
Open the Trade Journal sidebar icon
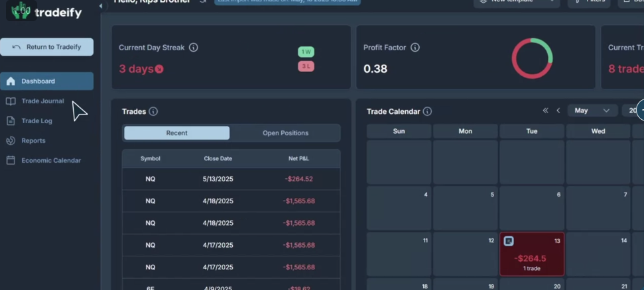click(11, 101)
